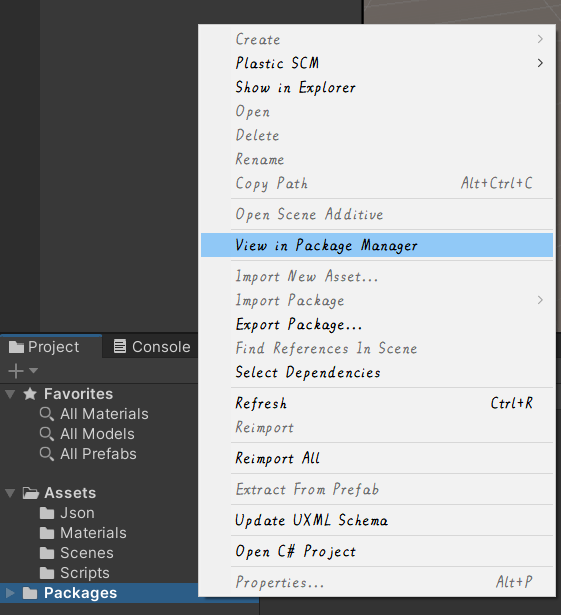Open the add dropdown arrow beside plus
Viewport: 561px width, 615px height.
[33, 371]
